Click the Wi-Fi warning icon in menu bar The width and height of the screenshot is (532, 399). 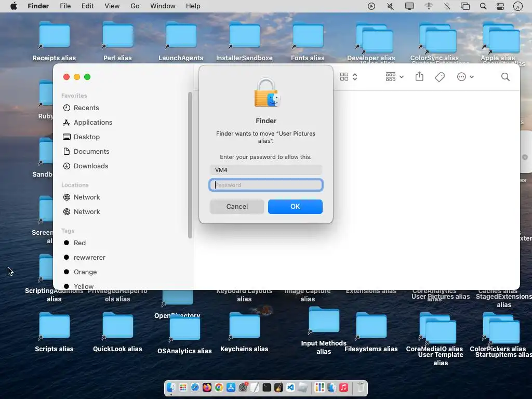(429, 6)
